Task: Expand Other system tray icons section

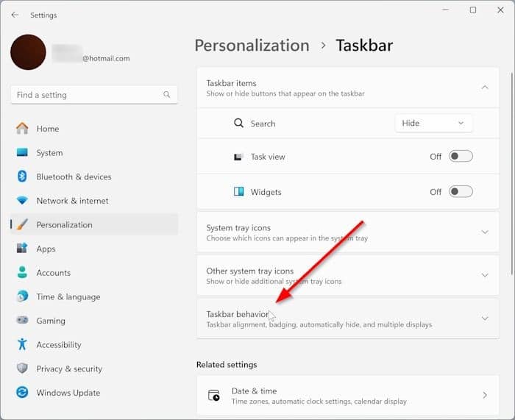Action: [x=484, y=275]
